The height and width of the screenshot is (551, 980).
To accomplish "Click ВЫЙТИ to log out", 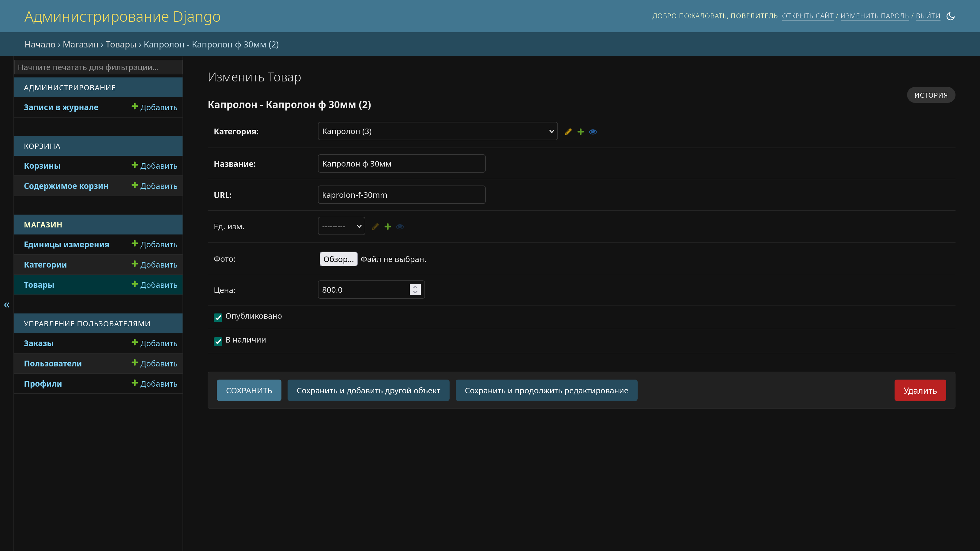I will [x=928, y=16].
